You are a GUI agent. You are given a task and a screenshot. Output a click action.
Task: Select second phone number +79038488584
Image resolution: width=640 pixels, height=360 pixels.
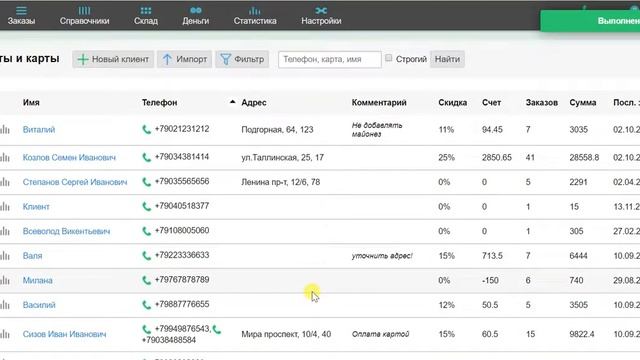pos(169,340)
